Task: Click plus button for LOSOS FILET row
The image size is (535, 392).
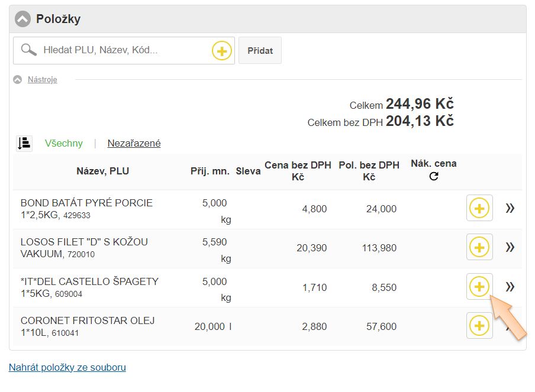Action: [479, 247]
